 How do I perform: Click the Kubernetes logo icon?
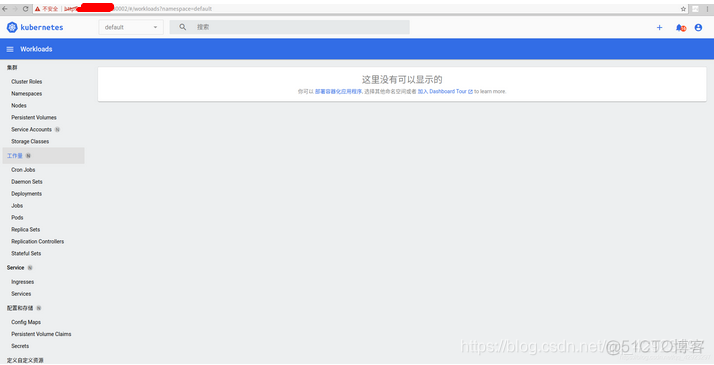[12, 27]
